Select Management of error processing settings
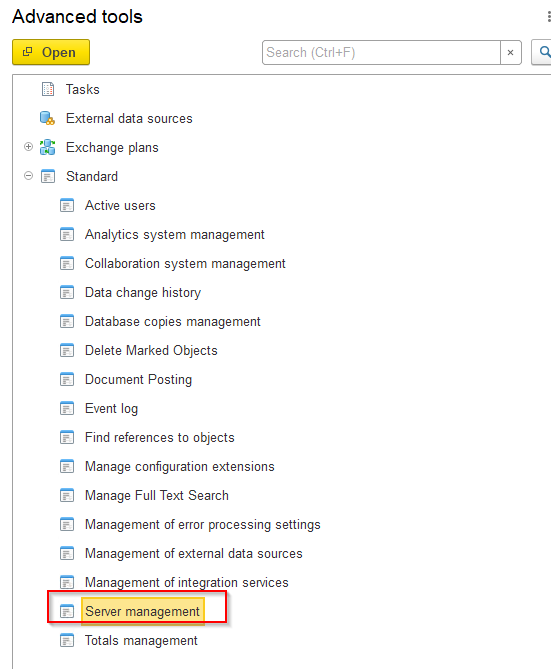 click(202, 524)
